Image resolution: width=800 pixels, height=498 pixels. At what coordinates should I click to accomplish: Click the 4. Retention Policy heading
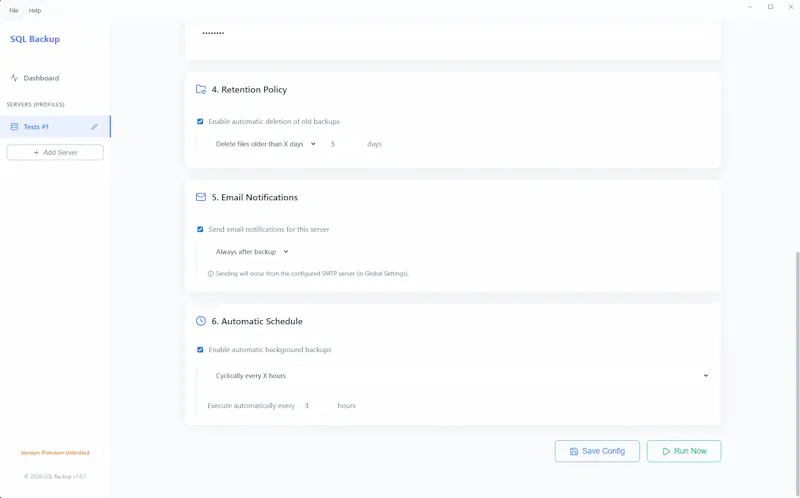tap(249, 89)
